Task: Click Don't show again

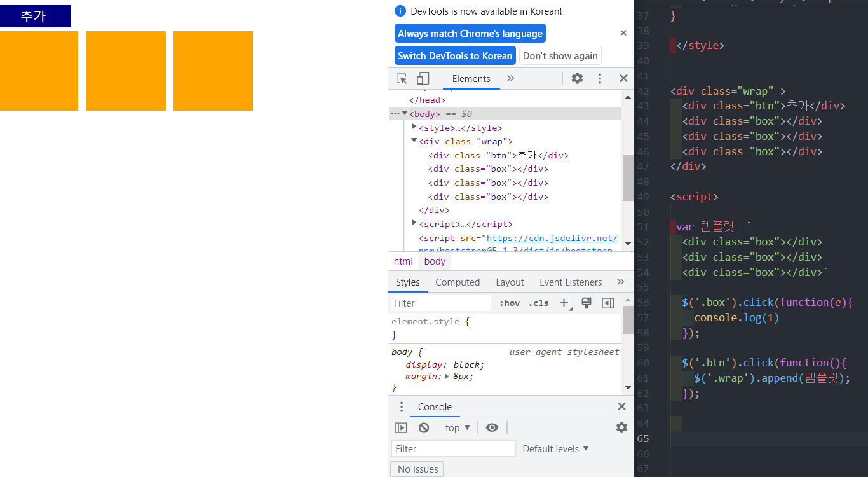Action: (x=560, y=56)
